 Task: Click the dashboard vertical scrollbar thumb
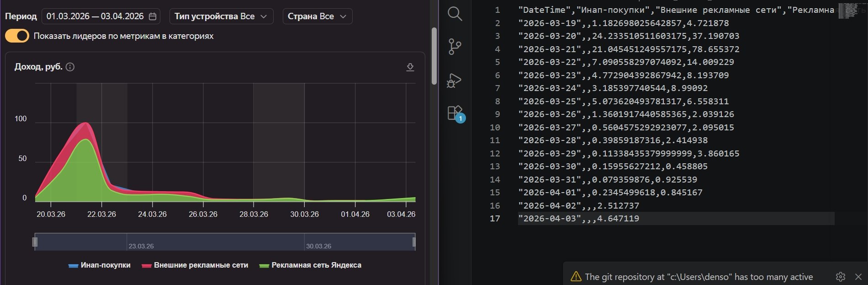[434, 56]
